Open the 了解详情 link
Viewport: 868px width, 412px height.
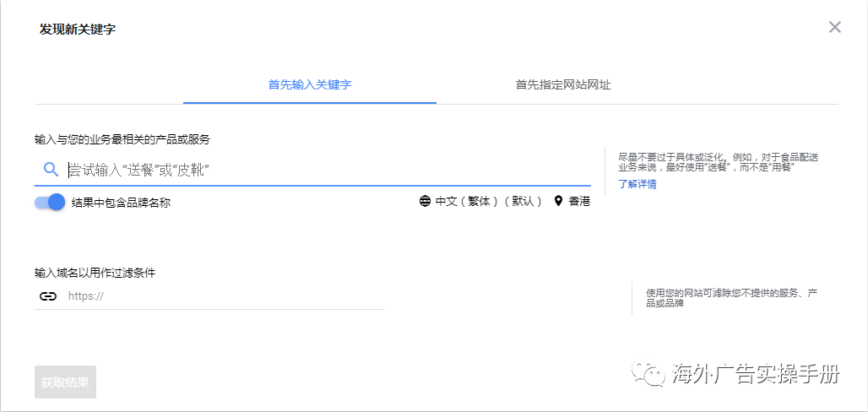point(637,184)
